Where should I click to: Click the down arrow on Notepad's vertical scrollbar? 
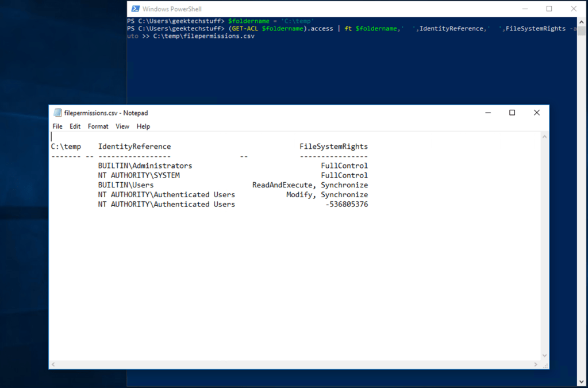(x=544, y=355)
